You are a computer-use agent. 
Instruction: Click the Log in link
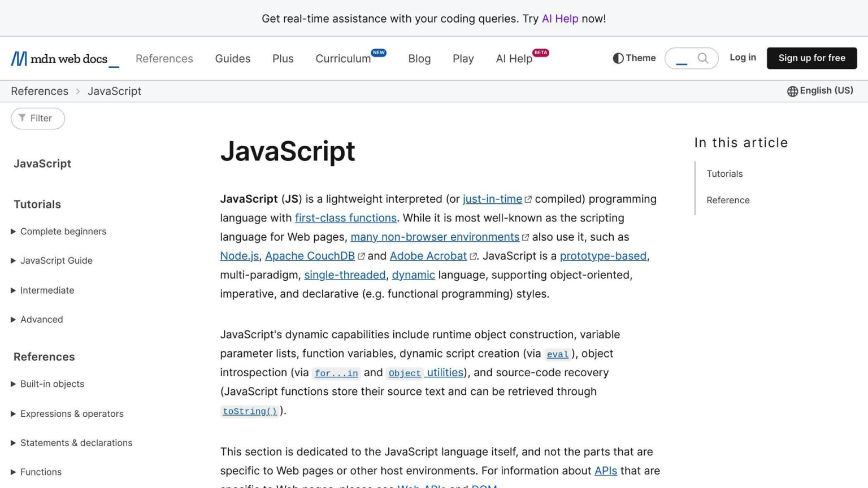tap(743, 58)
